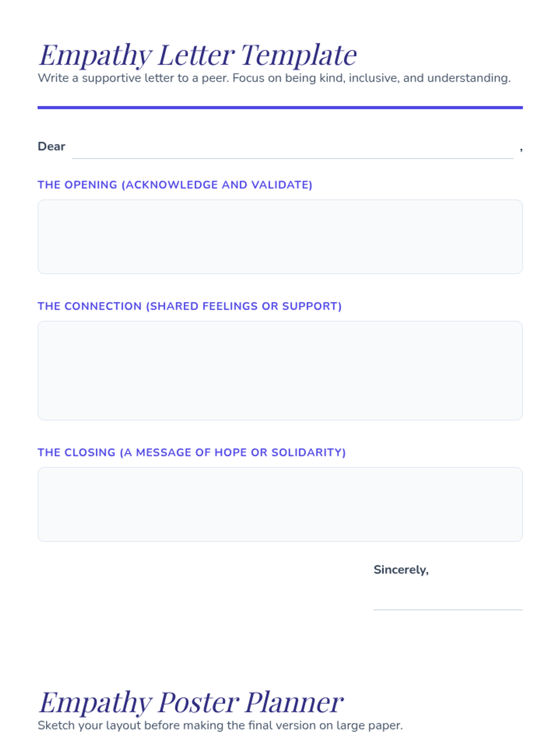Click inside the Opening text box
The height and width of the screenshot is (747, 560).
(x=280, y=237)
